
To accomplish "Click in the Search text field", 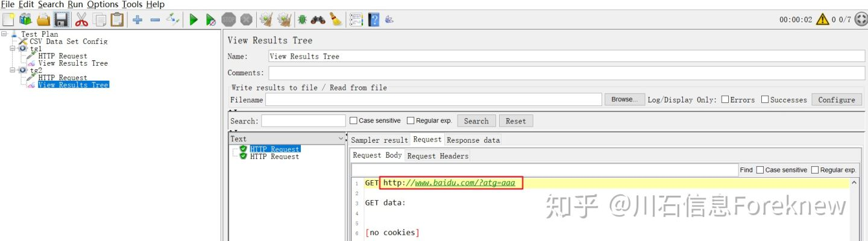I will pos(304,120).
